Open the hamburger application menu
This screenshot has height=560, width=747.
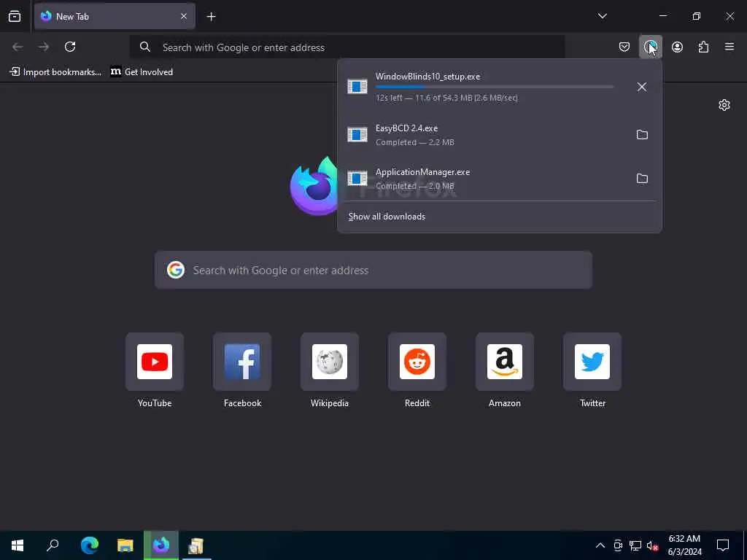pyautogui.click(x=729, y=47)
